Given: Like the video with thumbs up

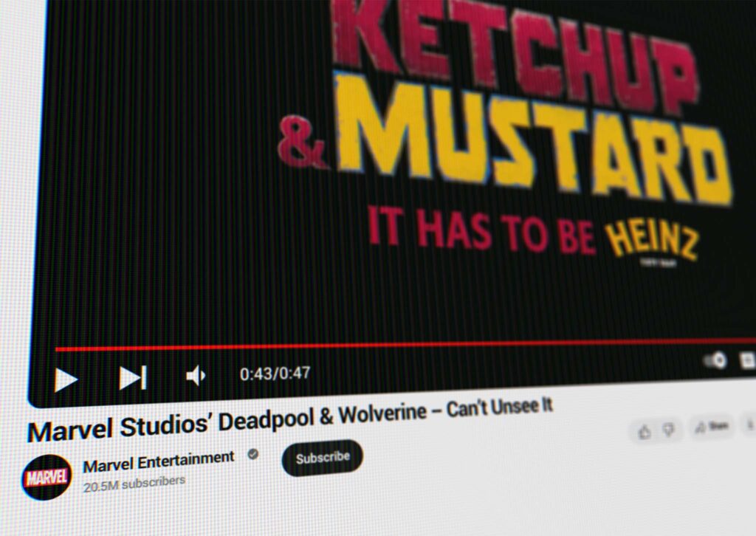Looking at the screenshot, I should pos(645,431).
